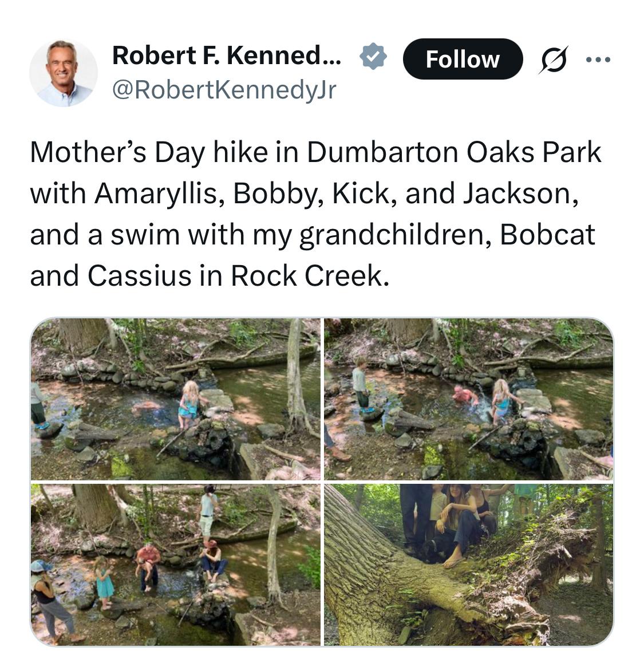The image size is (644, 663).
Task: Open bottom-right photo of fallen tree trunk
Action: 468,565
